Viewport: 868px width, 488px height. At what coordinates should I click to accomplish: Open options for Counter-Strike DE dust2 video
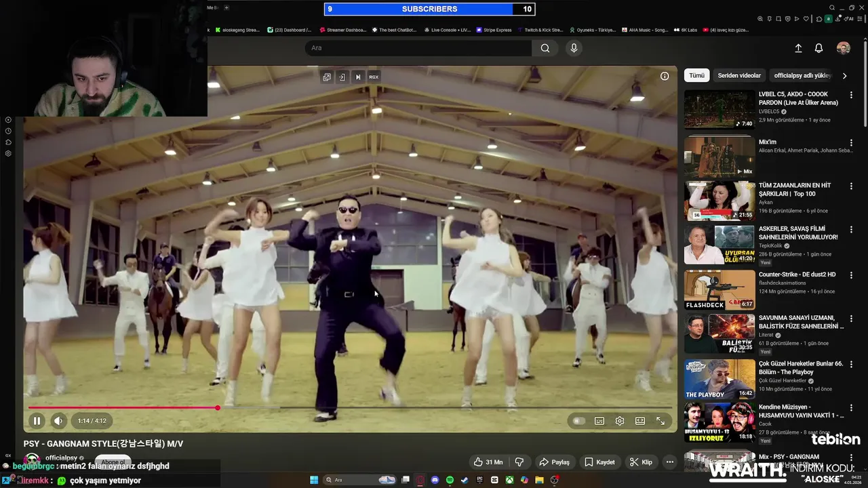[851, 275]
